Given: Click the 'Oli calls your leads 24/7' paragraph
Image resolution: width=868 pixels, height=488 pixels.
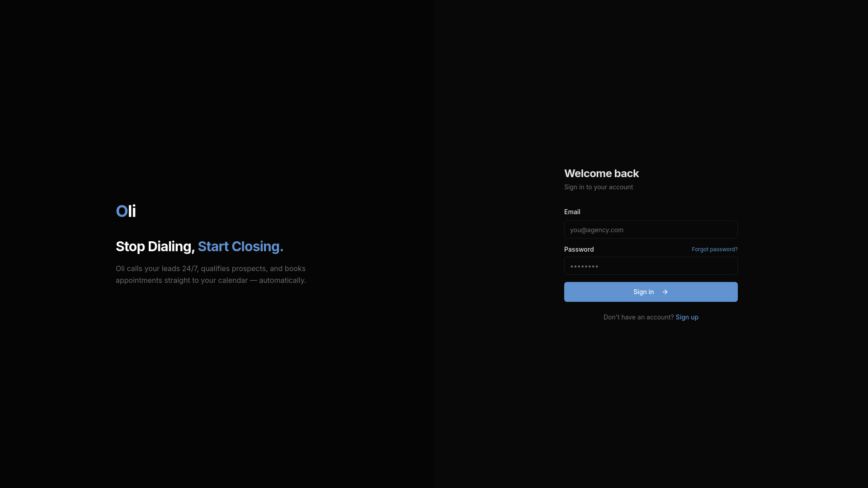Looking at the screenshot, I should (211, 274).
